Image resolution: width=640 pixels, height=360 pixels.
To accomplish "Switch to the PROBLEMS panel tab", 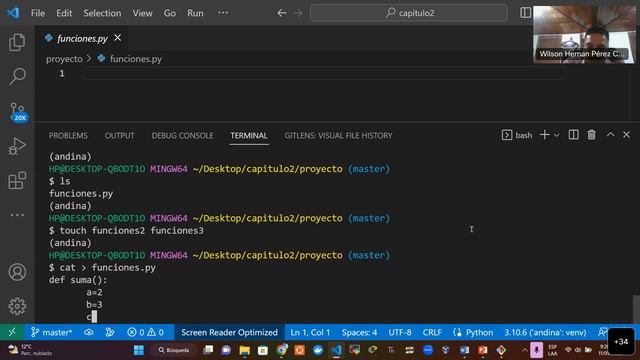I will point(68,136).
